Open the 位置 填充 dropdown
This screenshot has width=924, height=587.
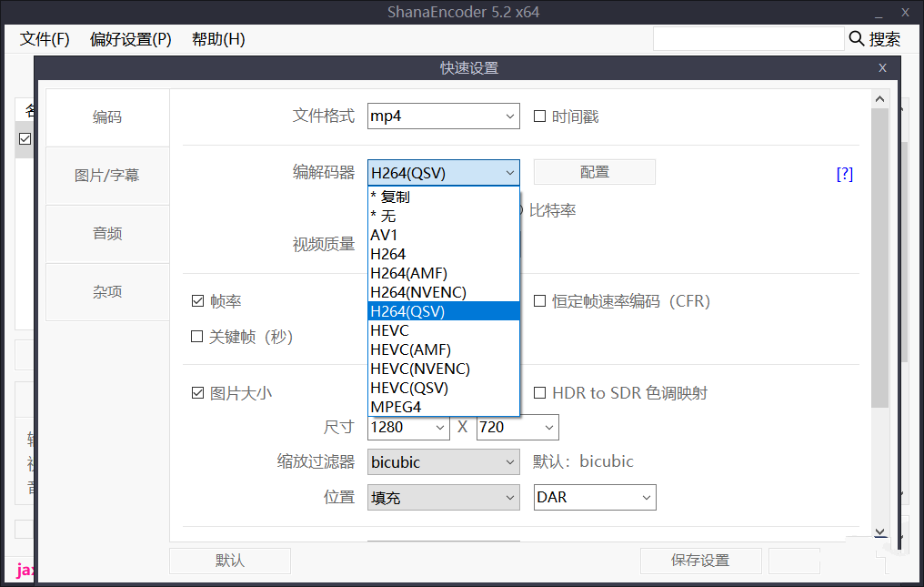[x=443, y=497]
